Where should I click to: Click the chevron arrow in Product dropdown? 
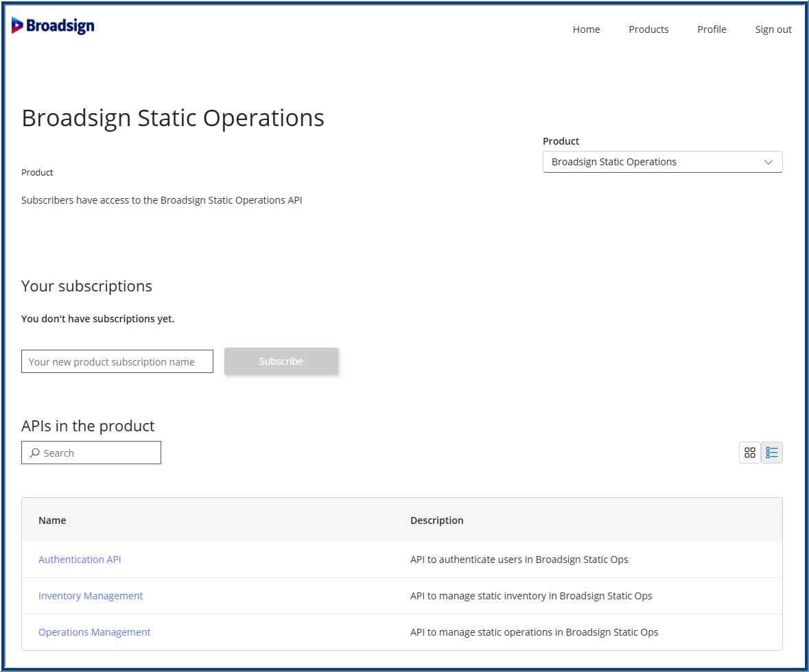[769, 162]
